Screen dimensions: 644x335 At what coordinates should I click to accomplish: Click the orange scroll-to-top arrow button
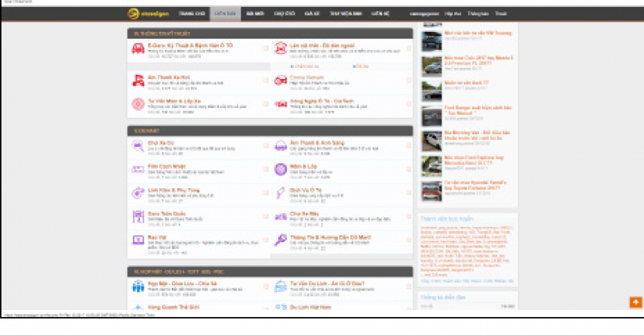point(635,302)
